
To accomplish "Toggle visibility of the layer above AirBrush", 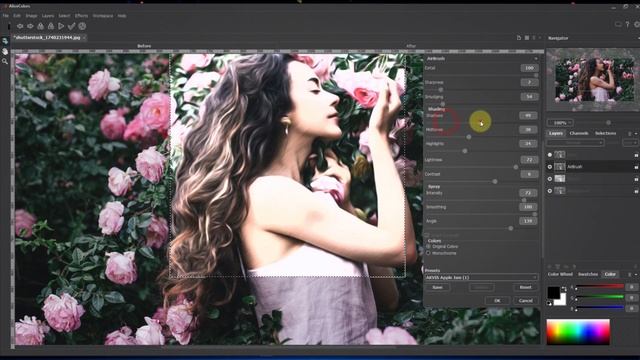I will tap(550, 155).
